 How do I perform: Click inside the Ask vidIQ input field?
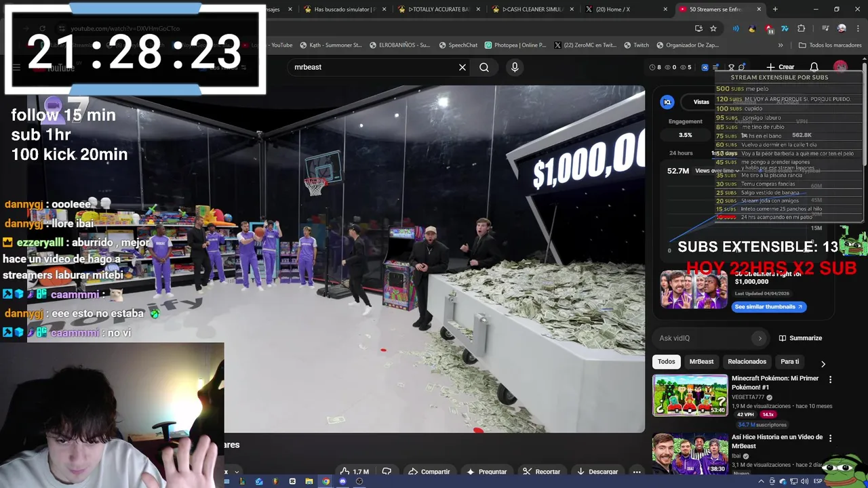click(702, 338)
